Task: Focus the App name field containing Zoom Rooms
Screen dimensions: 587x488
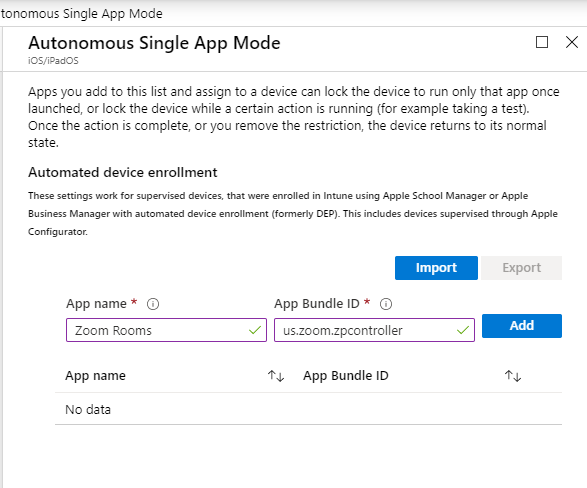Action: 166,330
